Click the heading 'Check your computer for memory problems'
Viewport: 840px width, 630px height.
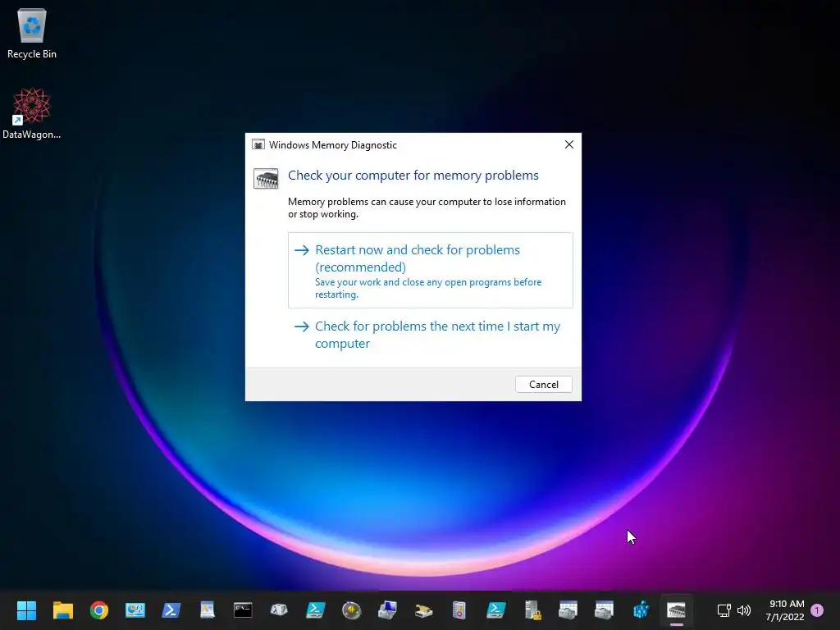pos(413,176)
